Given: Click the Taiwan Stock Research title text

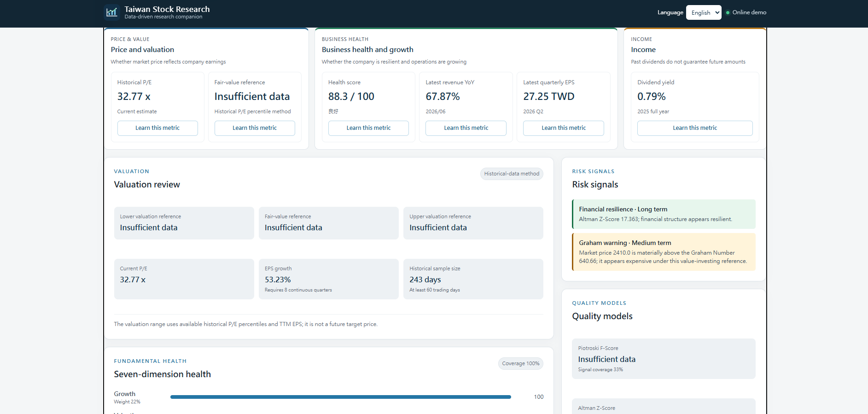Looking at the screenshot, I should (x=167, y=9).
